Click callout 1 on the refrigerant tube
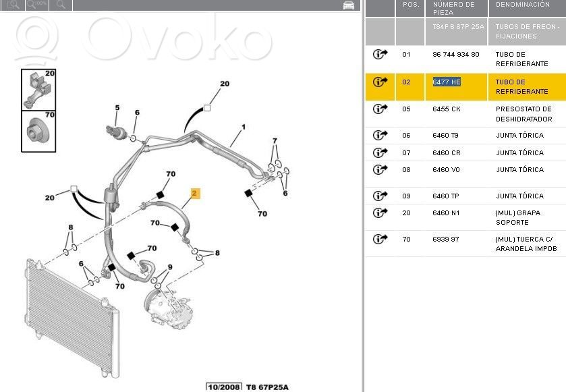 [x=244, y=127]
